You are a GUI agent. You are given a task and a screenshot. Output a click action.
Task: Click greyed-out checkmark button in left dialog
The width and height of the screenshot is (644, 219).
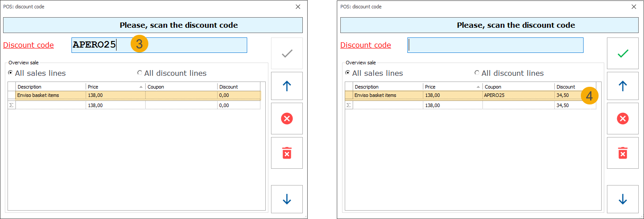click(x=286, y=53)
